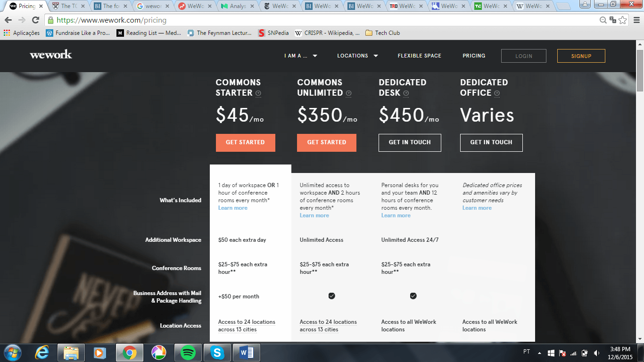The height and width of the screenshot is (362, 644).
Task: Click Get Started under Commons Unlimited
Action: point(327,142)
